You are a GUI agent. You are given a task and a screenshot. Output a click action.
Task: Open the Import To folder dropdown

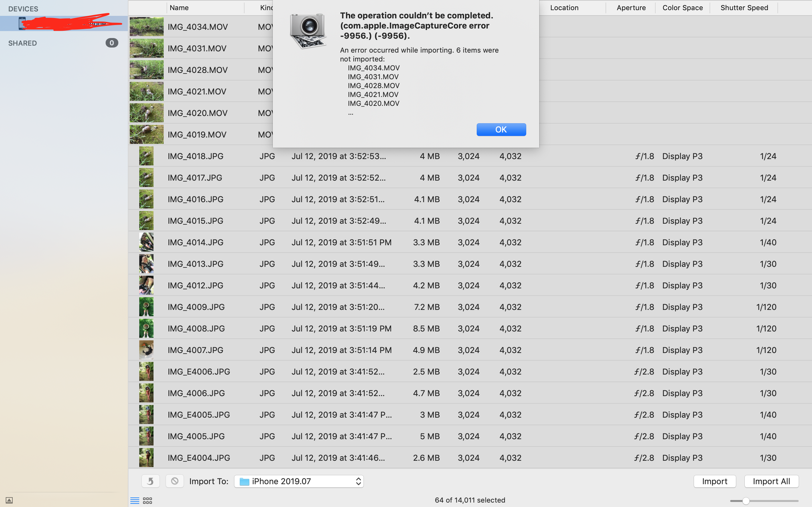coord(298,481)
